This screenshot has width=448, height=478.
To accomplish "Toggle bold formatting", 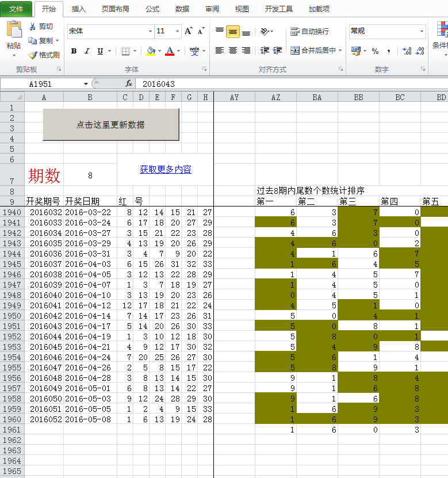I will pos(74,51).
